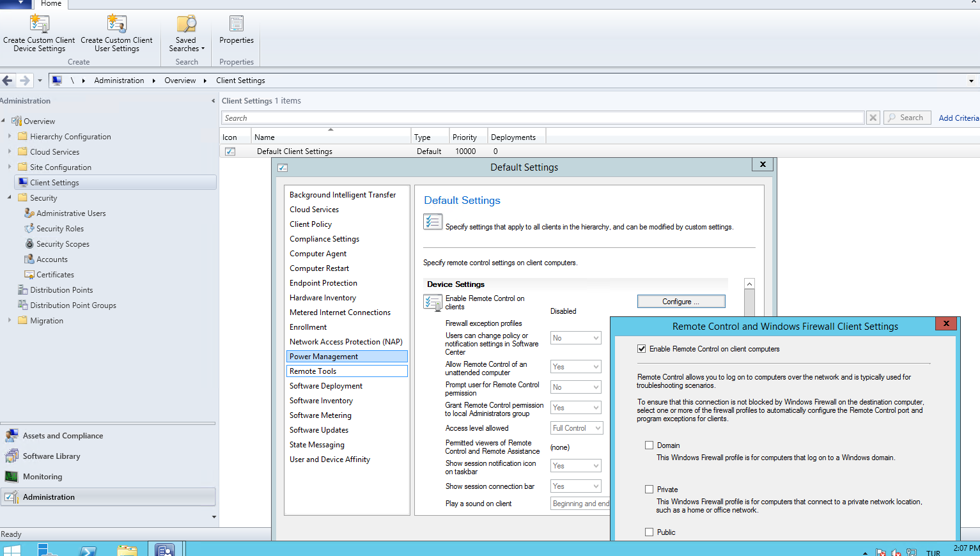Click the Properties ribbon icon
This screenshot has height=556, width=980.
[237, 24]
